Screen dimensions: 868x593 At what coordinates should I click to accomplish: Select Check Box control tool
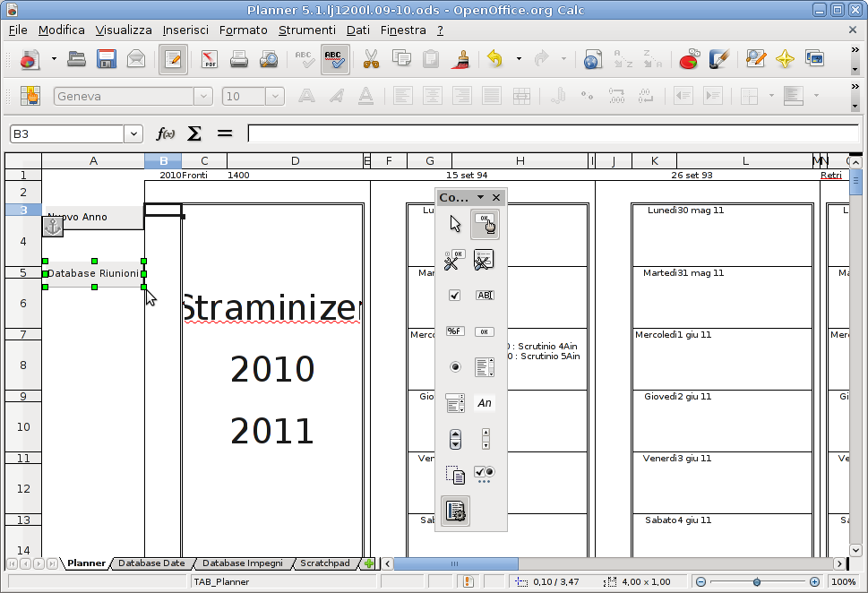(x=455, y=295)
